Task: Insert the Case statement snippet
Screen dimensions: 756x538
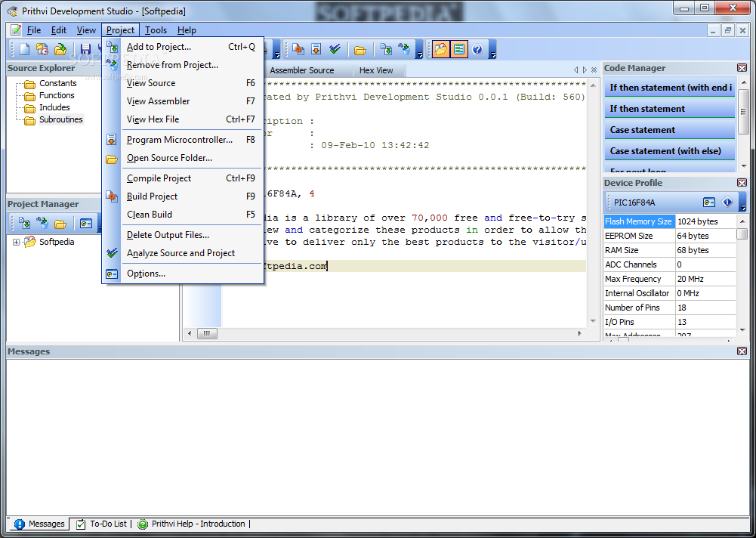Action: pyautogui.click(x=670, y=130)
